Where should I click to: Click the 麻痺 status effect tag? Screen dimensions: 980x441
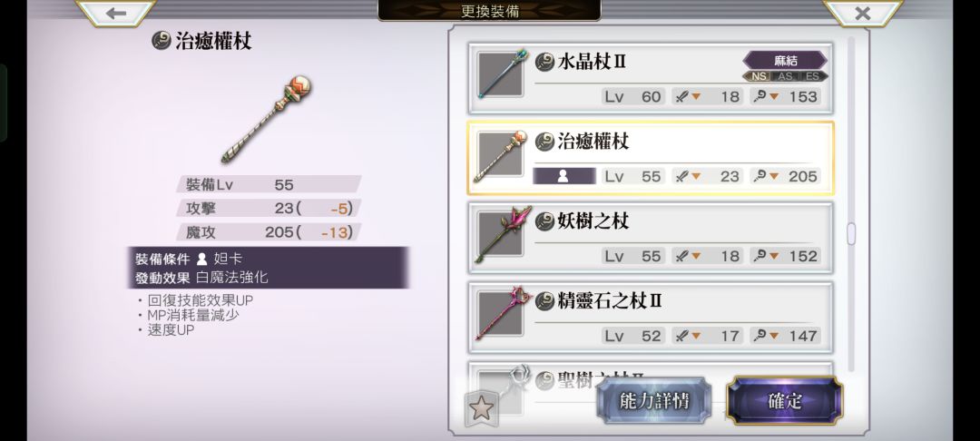(785, 61)
